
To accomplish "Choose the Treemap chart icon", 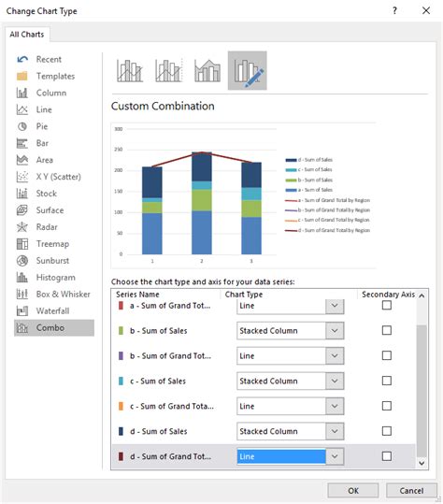I will pos(22,244).
